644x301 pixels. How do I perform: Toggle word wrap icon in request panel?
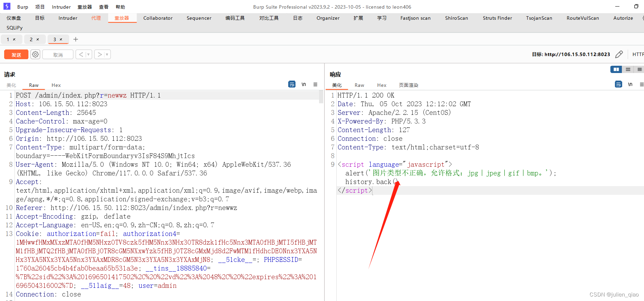pyautogui.click(x=292, y=84)
